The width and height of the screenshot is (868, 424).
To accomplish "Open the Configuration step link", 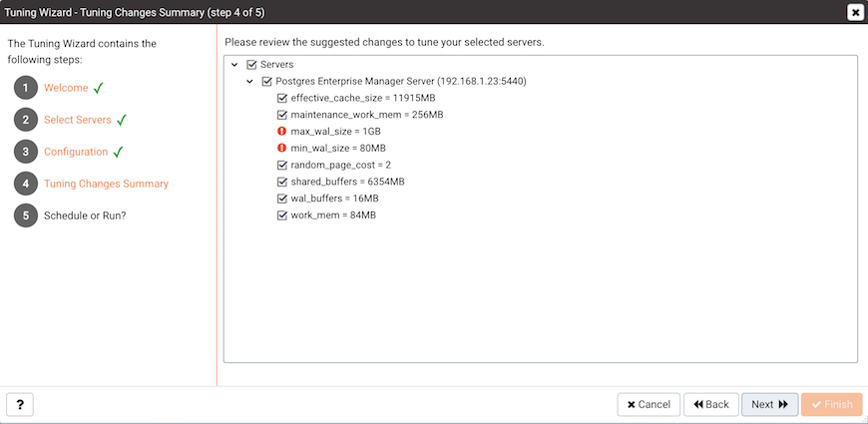I will 76,152.
